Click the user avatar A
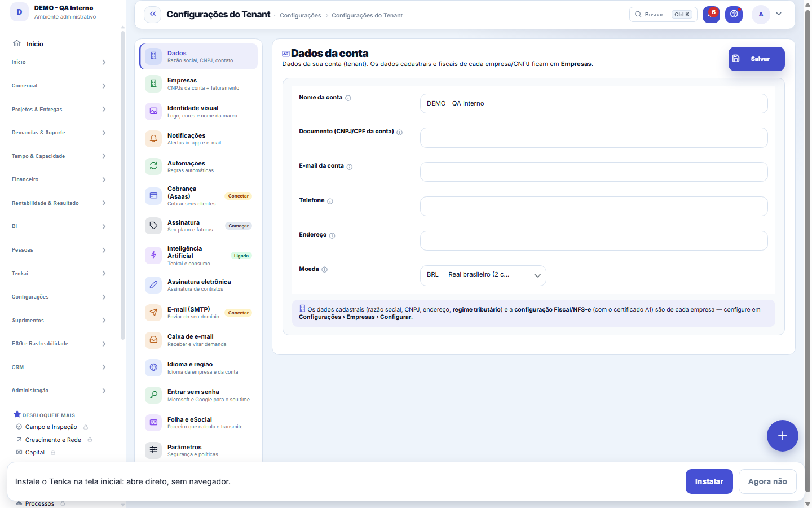 [x=761, y=14]
